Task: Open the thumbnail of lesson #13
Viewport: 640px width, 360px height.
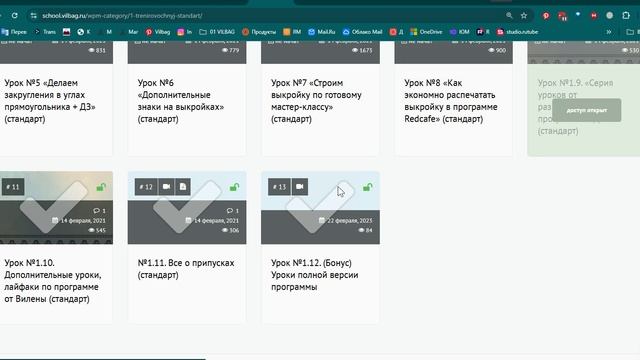Action: pyautogui.click(x=320, y=208)
